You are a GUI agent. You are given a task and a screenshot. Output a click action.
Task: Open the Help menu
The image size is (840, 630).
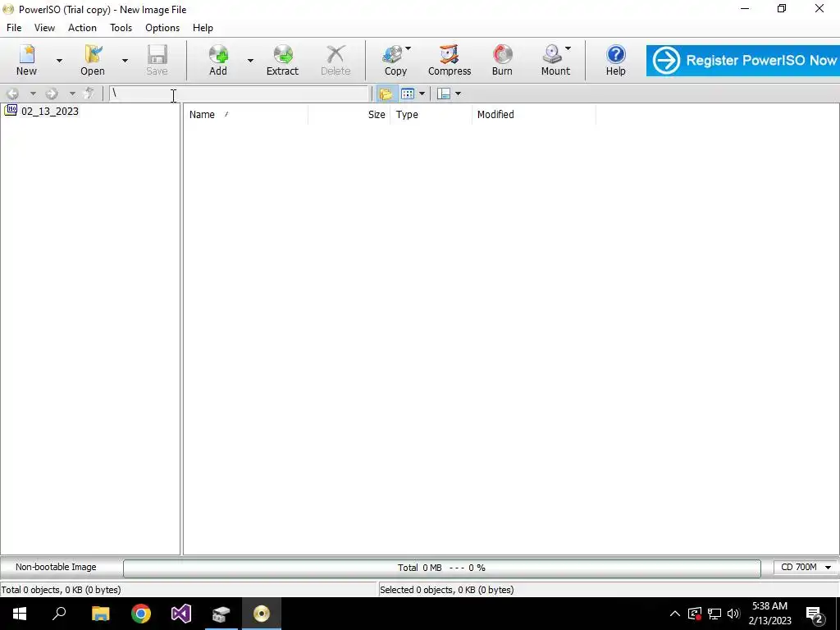coord(203,28)
